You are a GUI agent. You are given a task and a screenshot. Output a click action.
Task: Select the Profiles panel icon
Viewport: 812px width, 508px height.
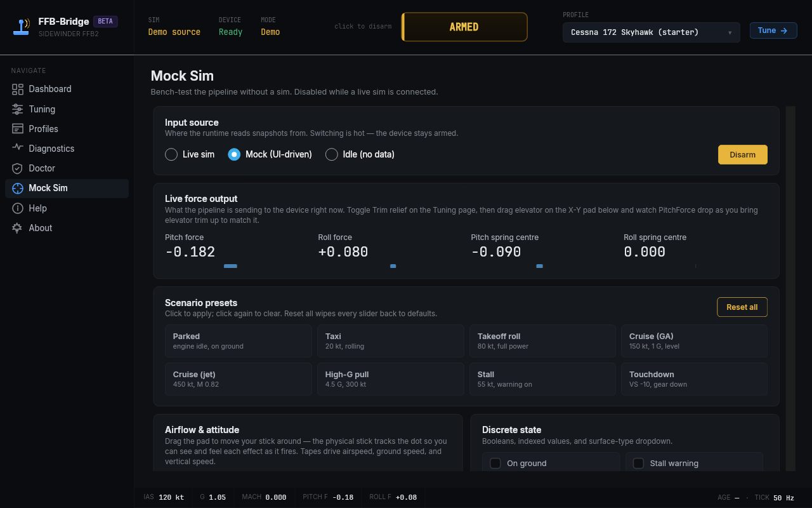point(18,129)
